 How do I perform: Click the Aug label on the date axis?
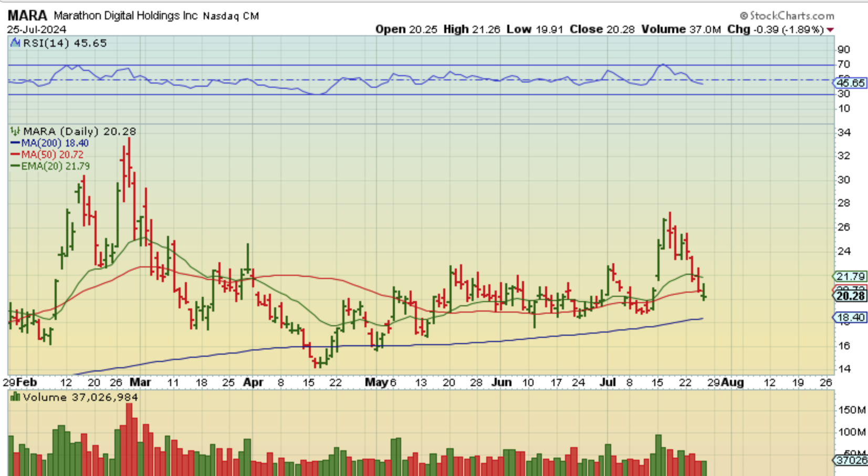point(733,382)
